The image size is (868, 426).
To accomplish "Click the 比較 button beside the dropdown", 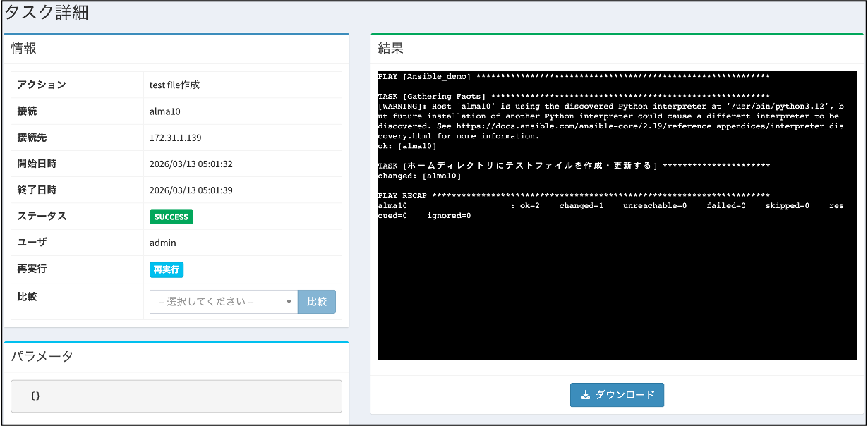I will [x=316, y=302].
